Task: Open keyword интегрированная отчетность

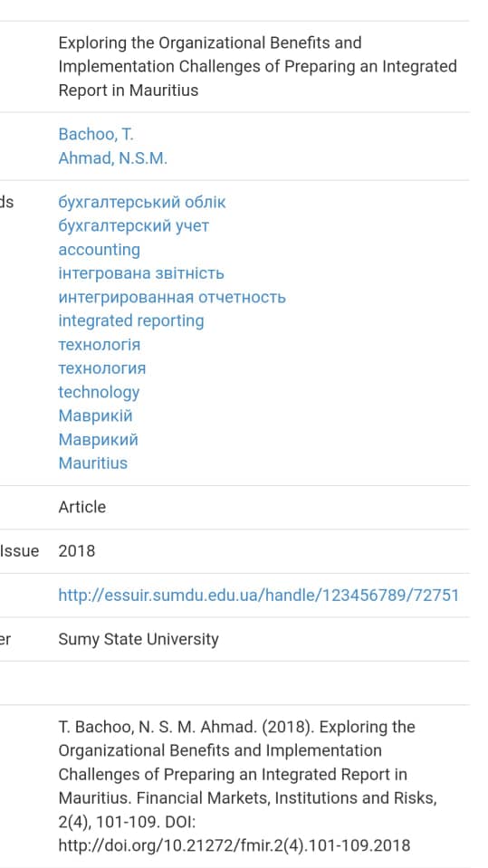Action: pos(172,297)
